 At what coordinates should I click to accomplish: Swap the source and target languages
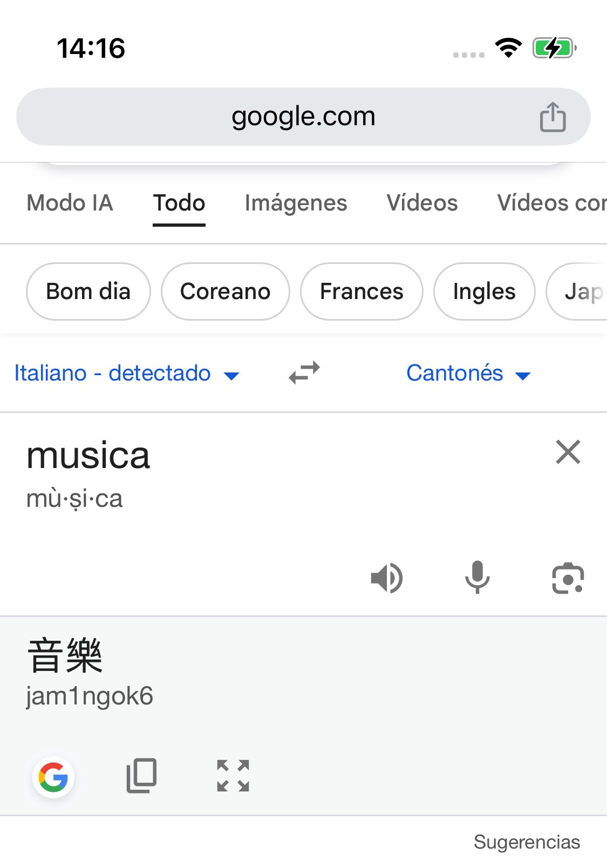coord(304,373)
